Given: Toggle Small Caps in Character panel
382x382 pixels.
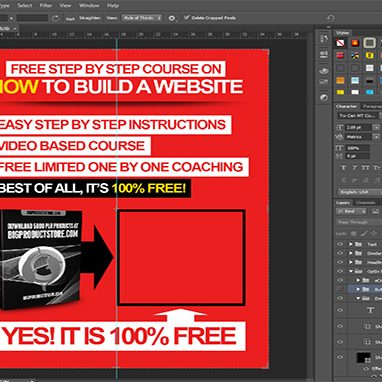Looking at the screenshot, I should [376, 168].
